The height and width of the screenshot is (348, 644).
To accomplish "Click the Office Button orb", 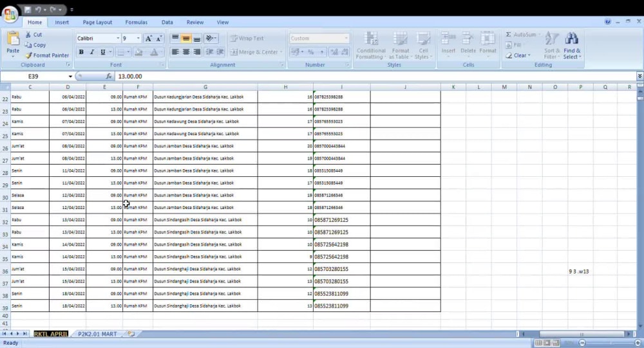I will click(x=10, y=15).
